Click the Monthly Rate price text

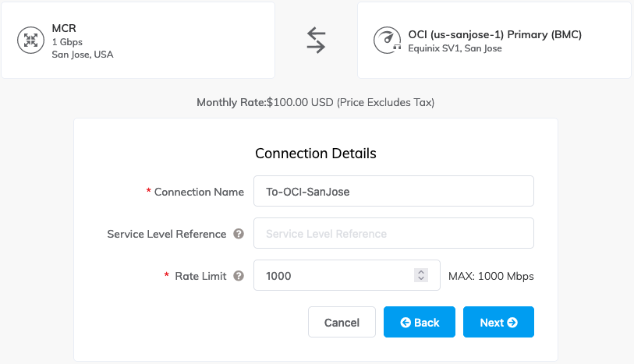point(315,102)
